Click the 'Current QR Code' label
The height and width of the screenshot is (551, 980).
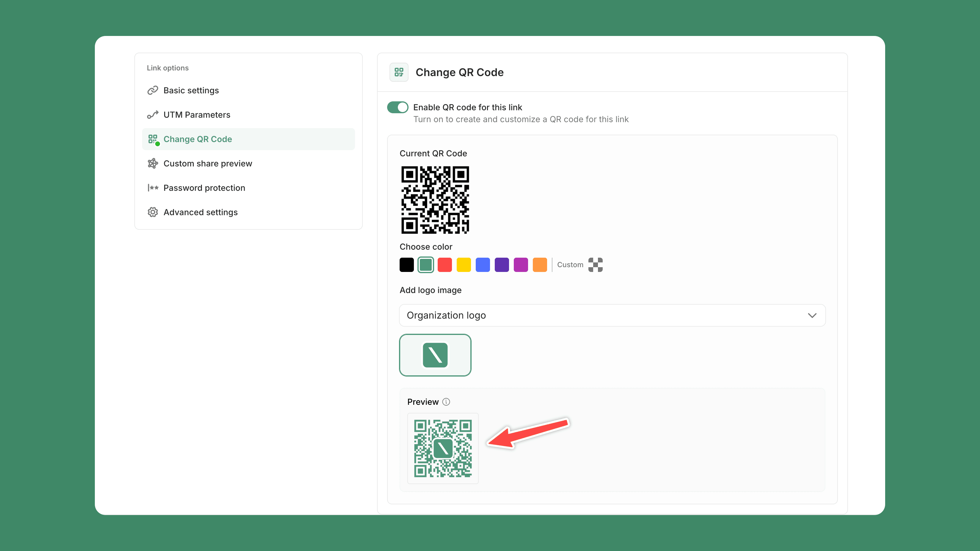click(433, 153)
